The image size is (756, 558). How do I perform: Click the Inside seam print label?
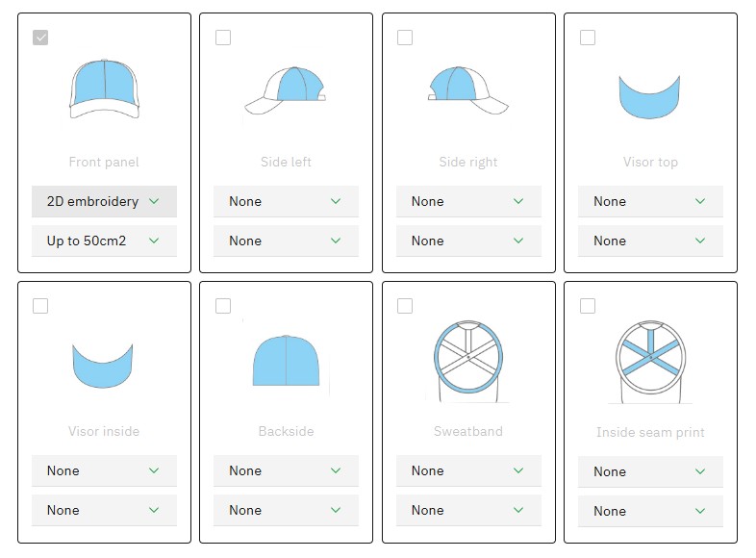[650, 432]
